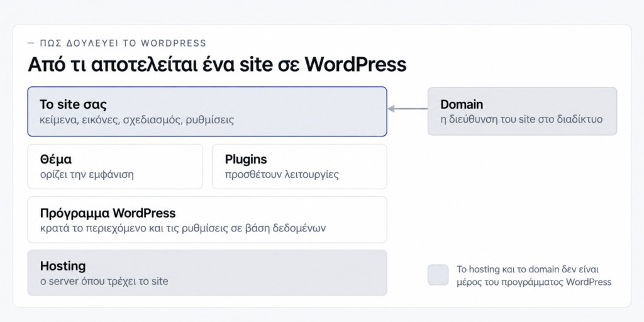Click text 'ορίζει την εμφάνιση'
This screenshot has height=322, width=644.
87,174
